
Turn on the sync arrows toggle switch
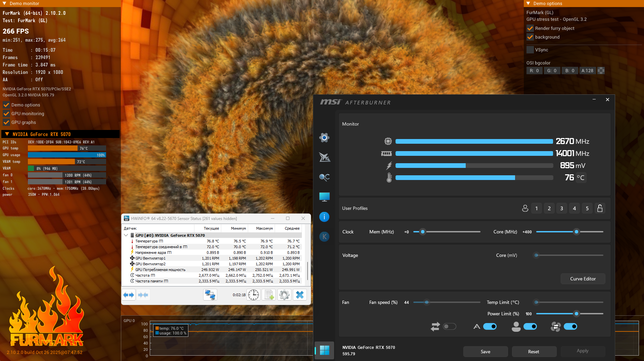tap(450, 326)
